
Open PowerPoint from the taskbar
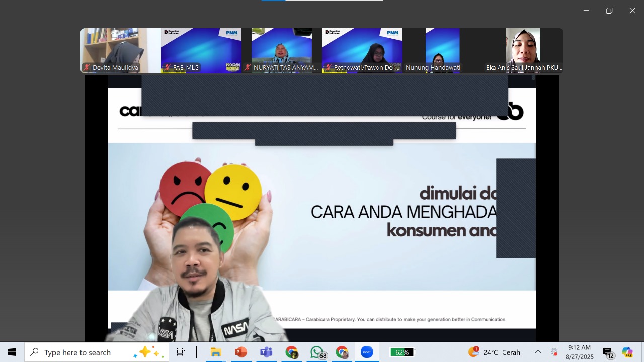pos(241,352)
